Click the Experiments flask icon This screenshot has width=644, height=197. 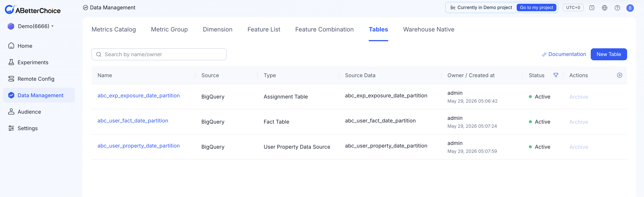pos(11,62)
